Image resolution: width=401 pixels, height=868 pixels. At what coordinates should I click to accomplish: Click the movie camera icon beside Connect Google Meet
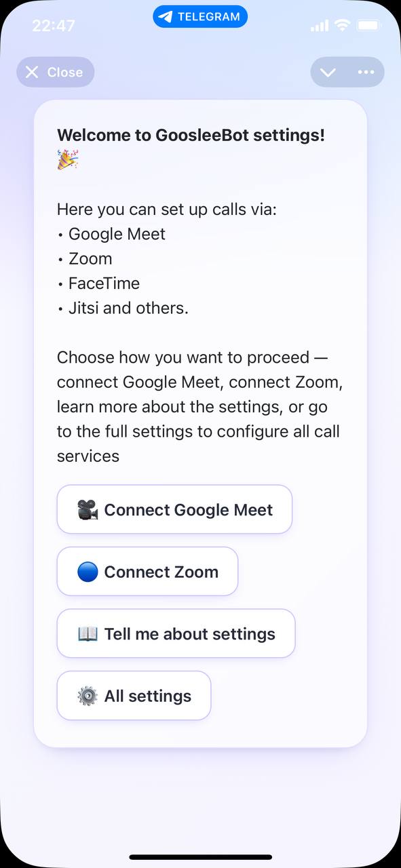tap(88, 510)
